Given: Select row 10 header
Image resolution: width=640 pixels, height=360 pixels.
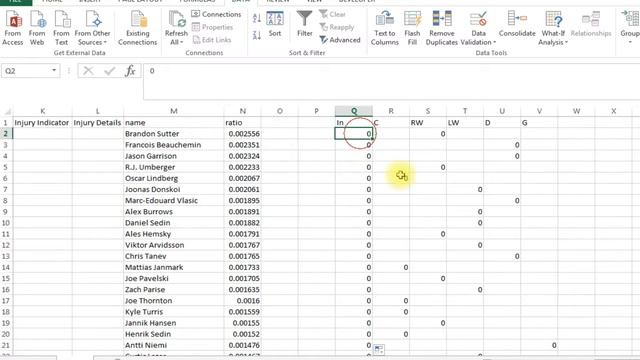Looking at the screenshot, I should (6, 223).
